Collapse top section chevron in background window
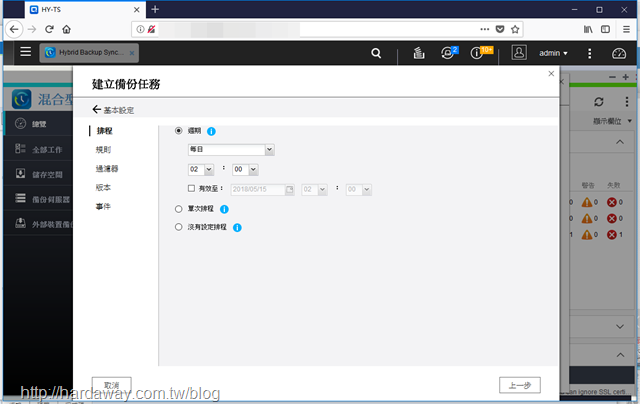 tap(620, 142)
